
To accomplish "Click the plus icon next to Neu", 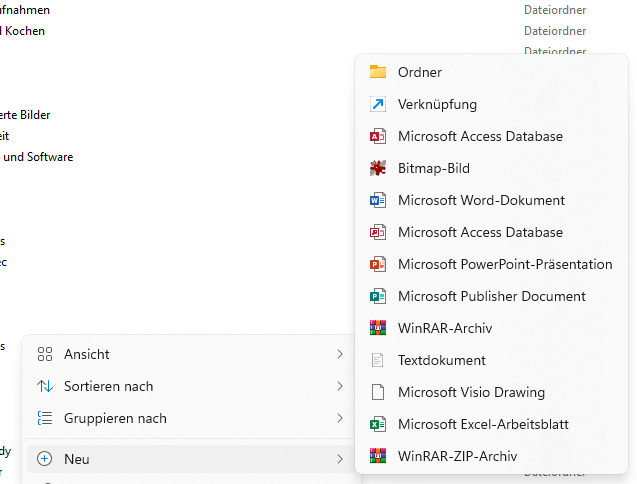I will 44,459.
